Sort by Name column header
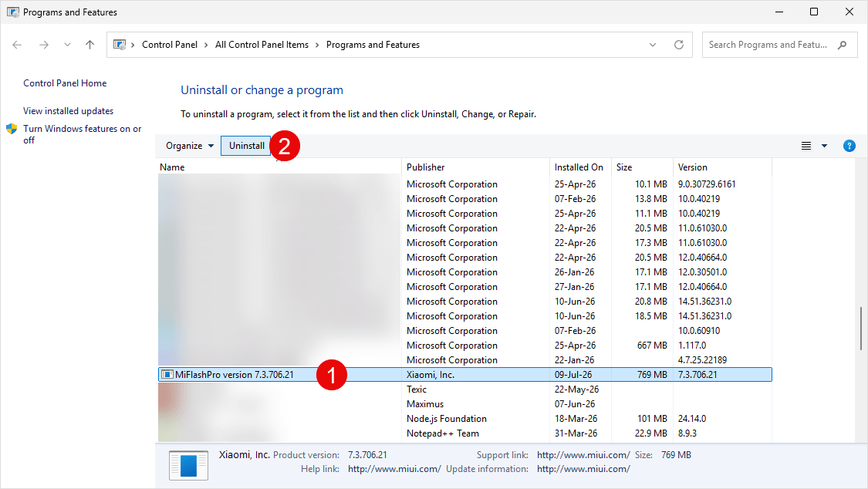Image resolution: width=868 pixels, height=489 pixels. point(279,167)
